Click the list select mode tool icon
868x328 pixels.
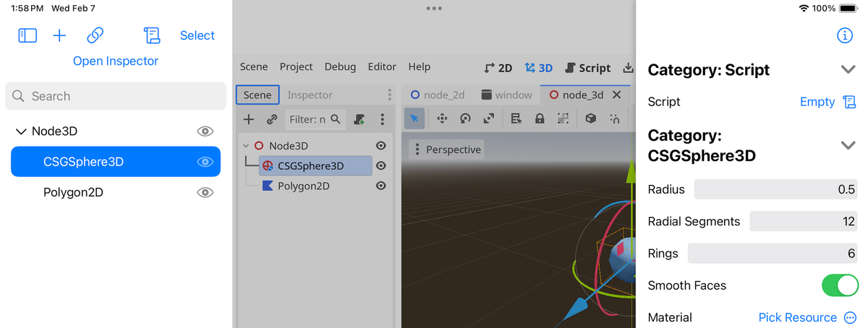516,118
